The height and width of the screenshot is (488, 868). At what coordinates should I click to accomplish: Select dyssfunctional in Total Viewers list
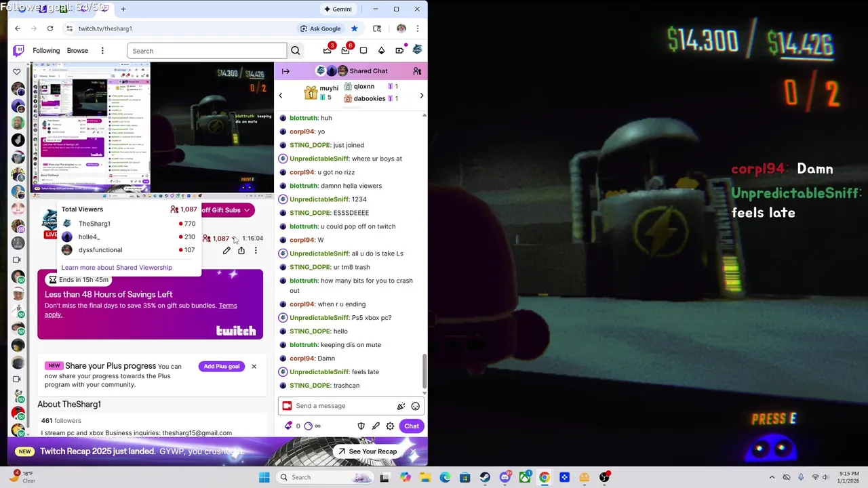[128, 250]
